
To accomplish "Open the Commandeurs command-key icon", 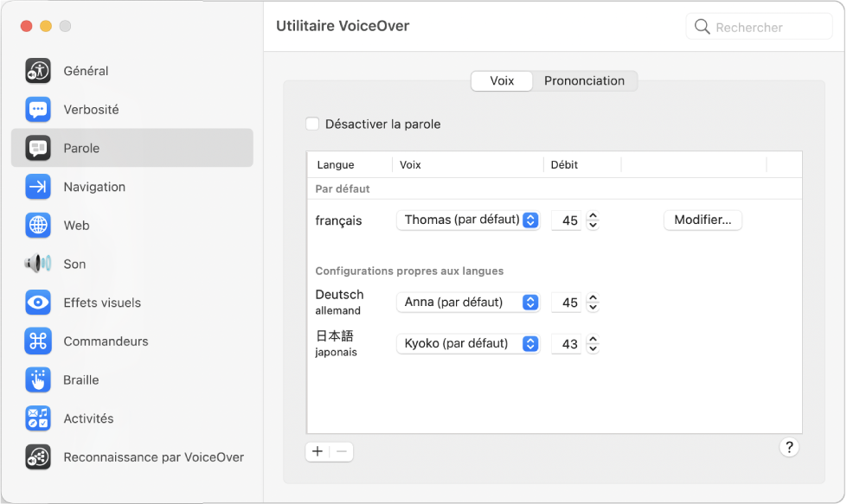I will [x=38, y=341].
